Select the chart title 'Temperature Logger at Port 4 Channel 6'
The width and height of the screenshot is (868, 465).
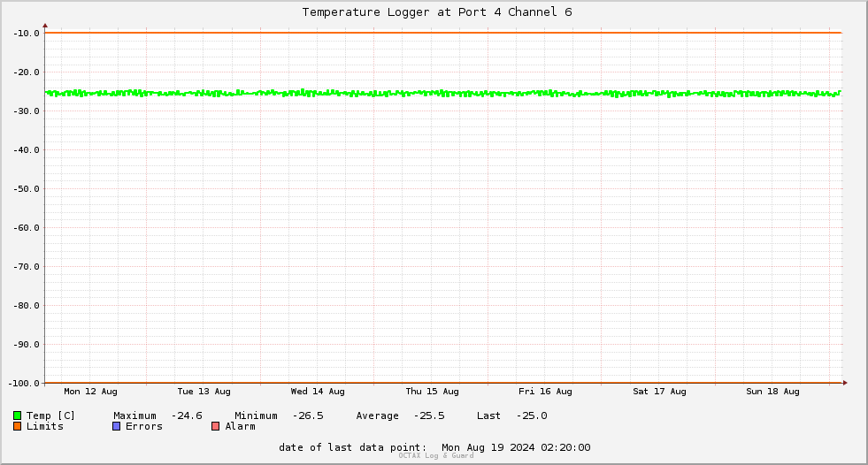tap(437, 11)
